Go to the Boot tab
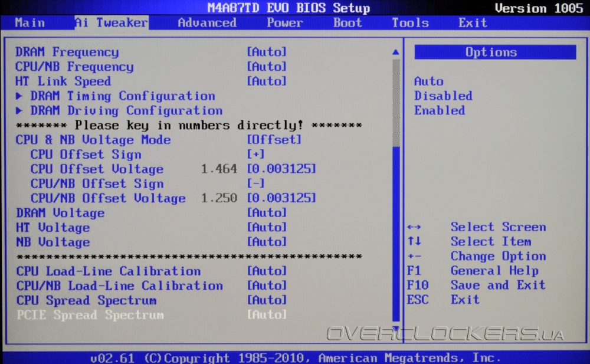Viewport: 590px width, 364px height. click(x=348, y=22)
